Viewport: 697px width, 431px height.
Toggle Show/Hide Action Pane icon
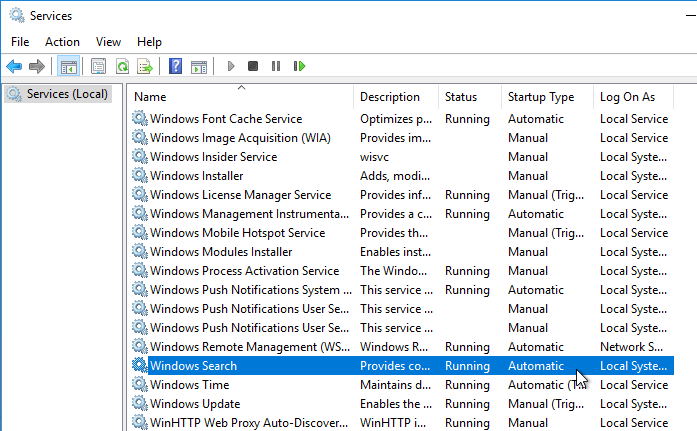tap(199, 67)
